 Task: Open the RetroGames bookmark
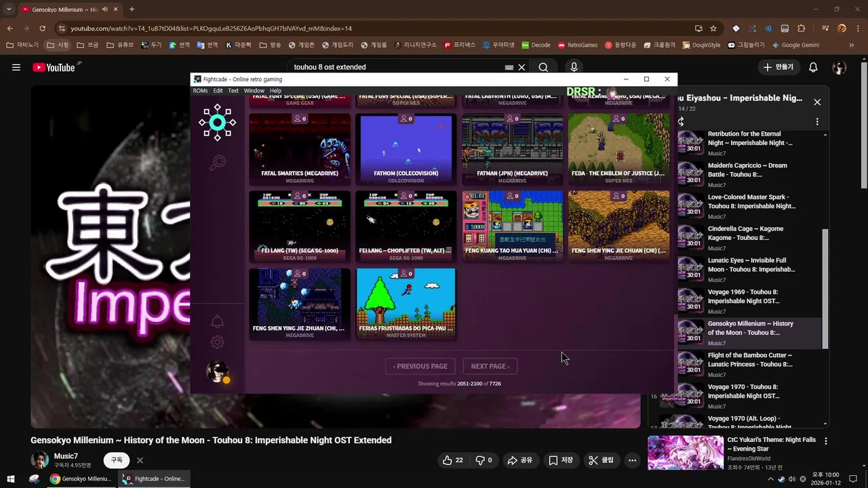577,45
